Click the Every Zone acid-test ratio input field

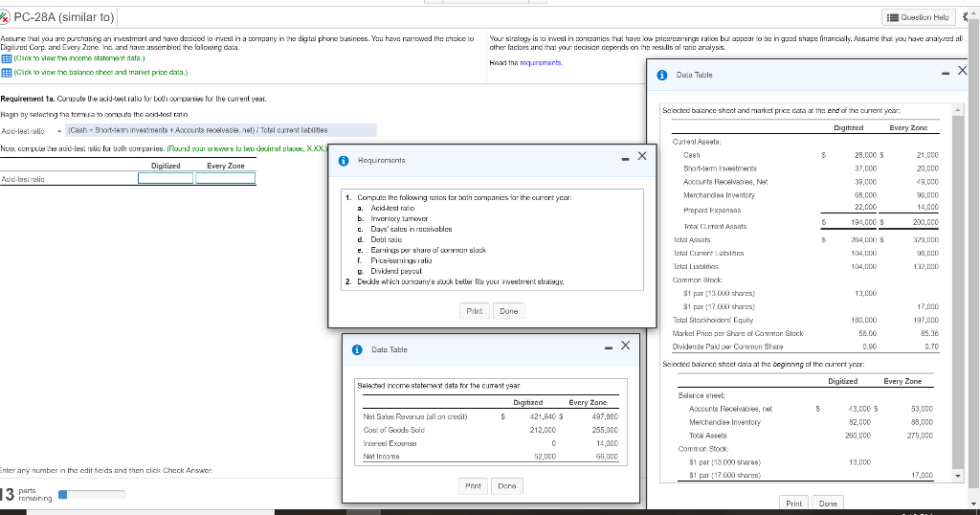tap(226, 178)
